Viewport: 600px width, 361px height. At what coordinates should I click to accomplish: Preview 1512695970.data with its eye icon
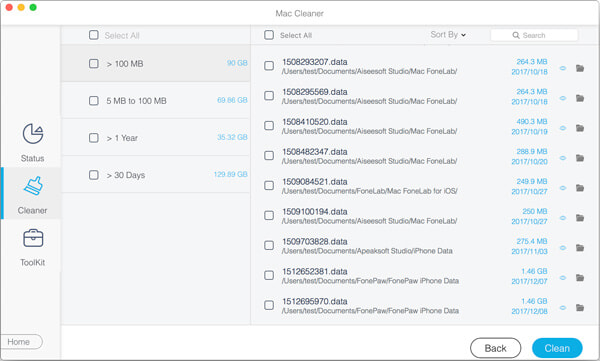point(563,307)
